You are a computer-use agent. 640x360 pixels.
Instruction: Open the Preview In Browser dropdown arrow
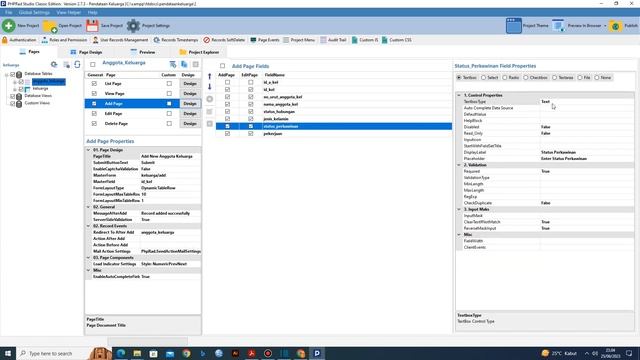605,26
